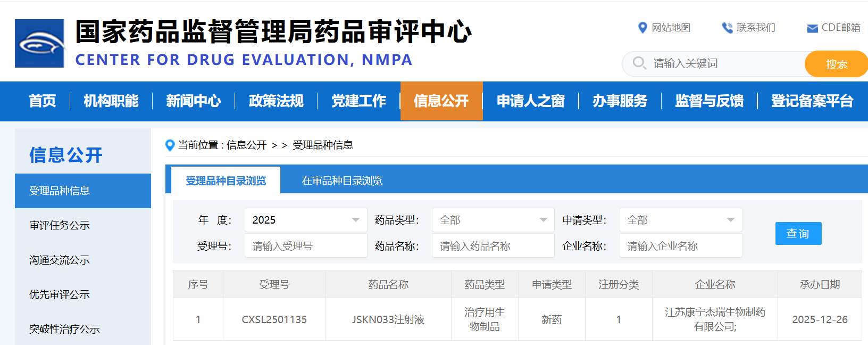The image size is (868, 345).
Task: Open 审评任务公示 in sidebar
Action: pyautogui.click(x=60, y=225)
